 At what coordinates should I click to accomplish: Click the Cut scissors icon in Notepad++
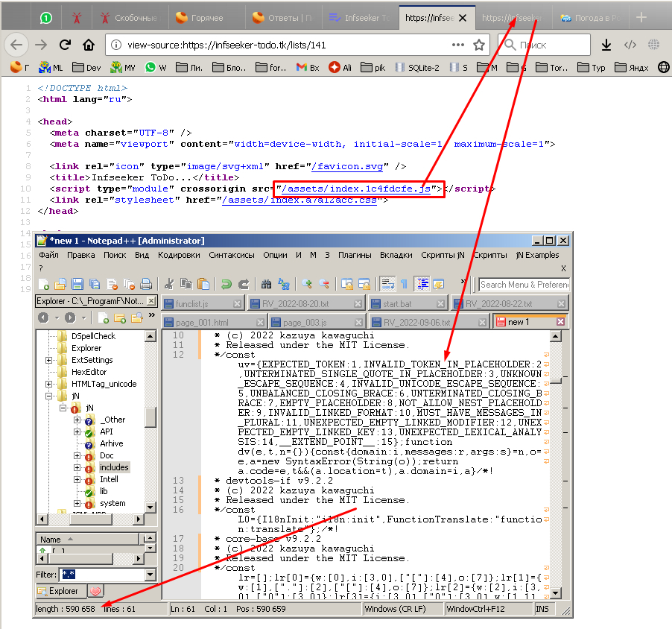coord(169,284)
